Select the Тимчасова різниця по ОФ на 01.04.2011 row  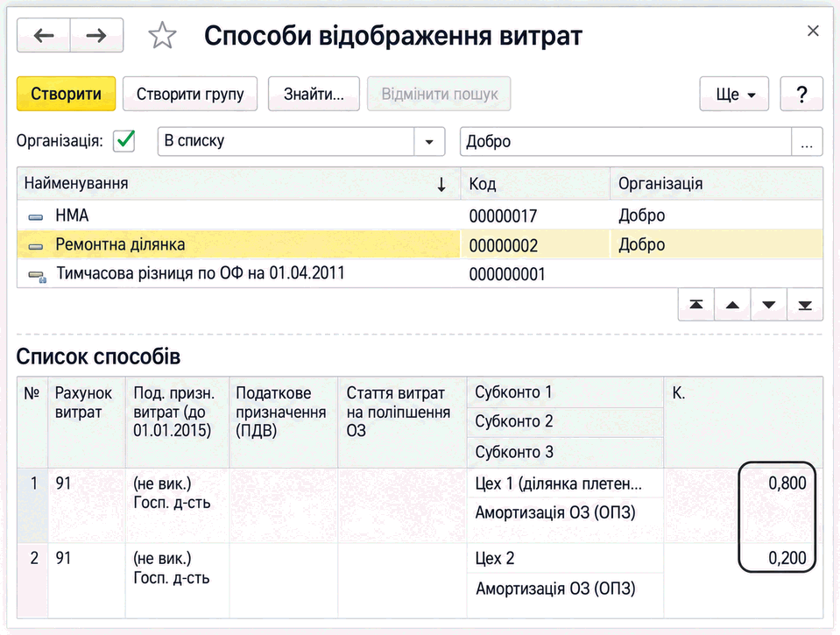(420, 274)
